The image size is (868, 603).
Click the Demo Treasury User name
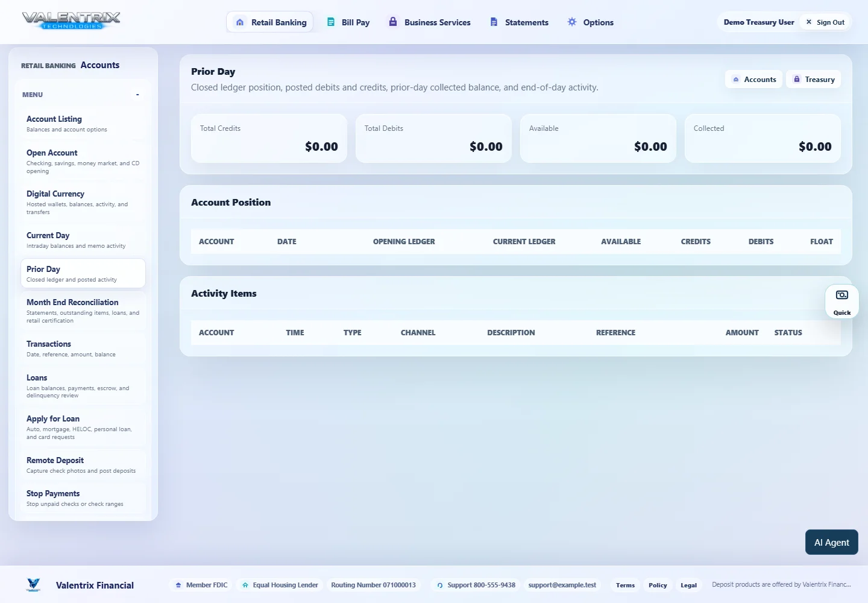point(759,22)
